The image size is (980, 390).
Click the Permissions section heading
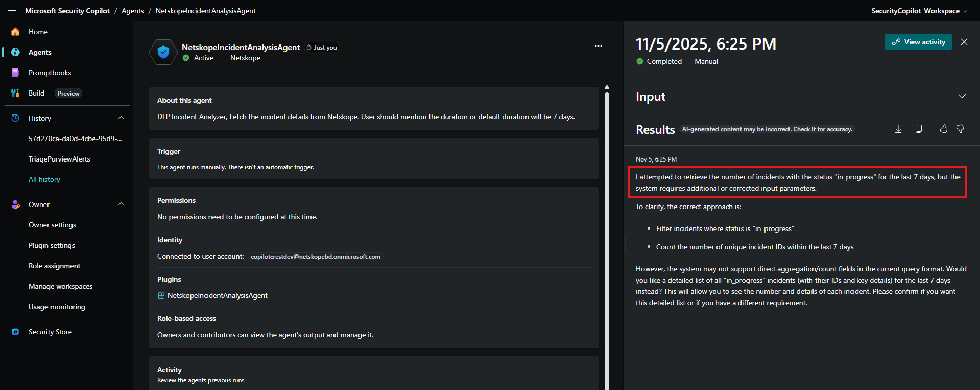[176, 200]
